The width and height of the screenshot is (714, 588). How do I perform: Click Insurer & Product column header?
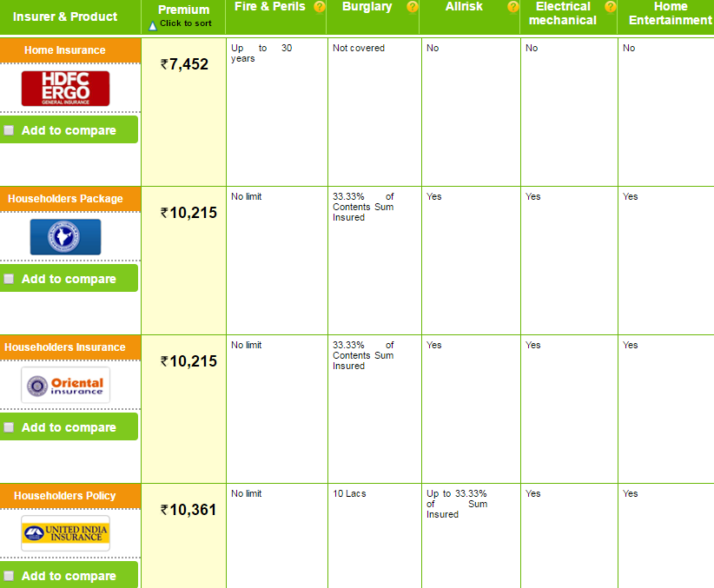65,17
